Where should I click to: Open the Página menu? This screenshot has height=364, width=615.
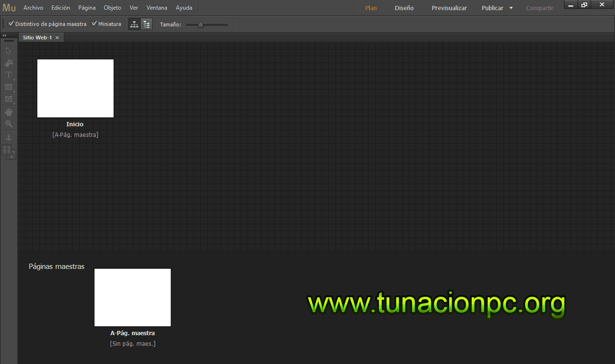click(87, 8)
